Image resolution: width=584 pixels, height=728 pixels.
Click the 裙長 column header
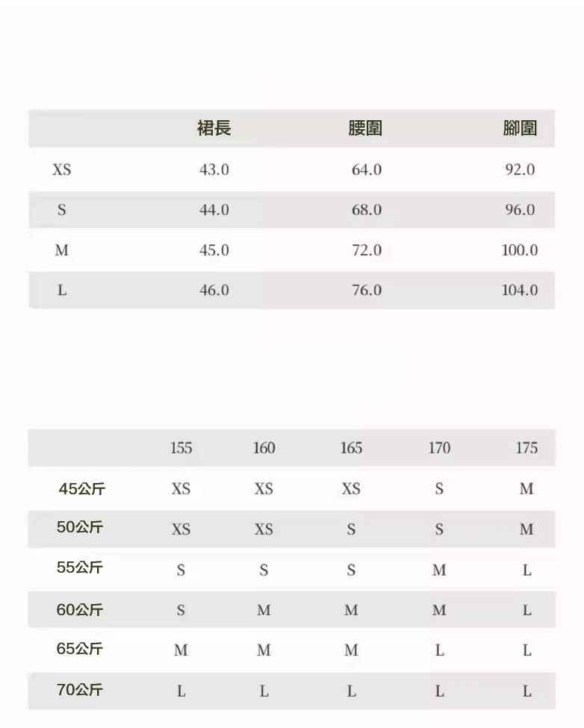tap(214, 128)
